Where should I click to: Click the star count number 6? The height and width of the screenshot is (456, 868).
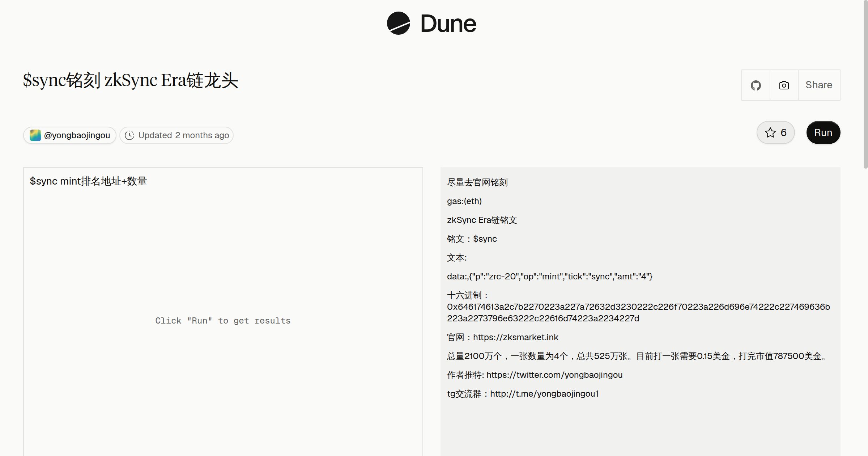[783, 132]
